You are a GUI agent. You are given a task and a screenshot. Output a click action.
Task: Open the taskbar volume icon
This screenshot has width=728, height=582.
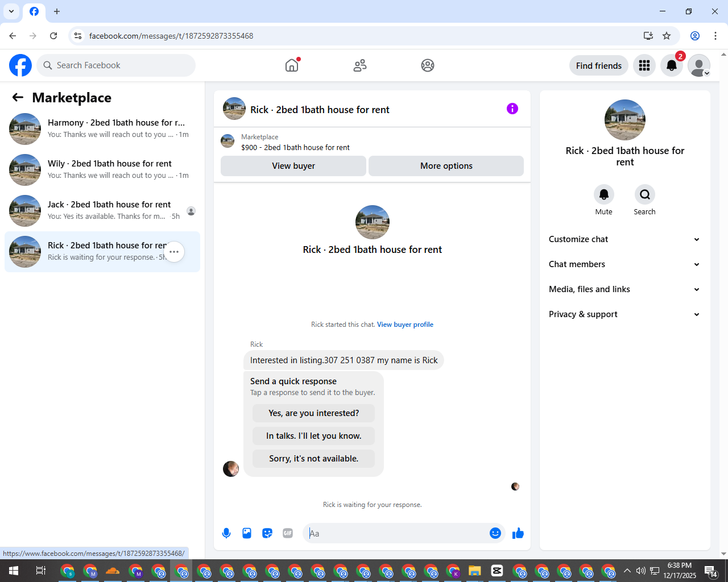click(x=641, y=571)
